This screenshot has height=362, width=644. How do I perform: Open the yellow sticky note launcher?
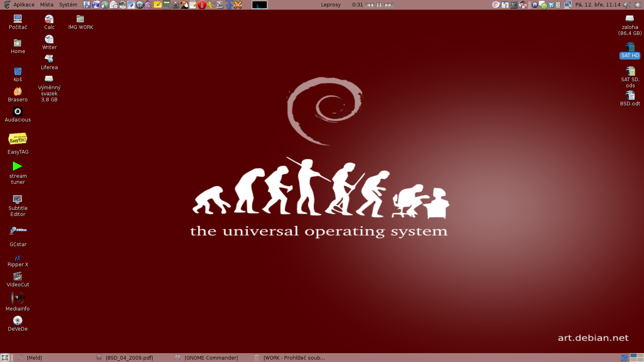pos(157,5)
